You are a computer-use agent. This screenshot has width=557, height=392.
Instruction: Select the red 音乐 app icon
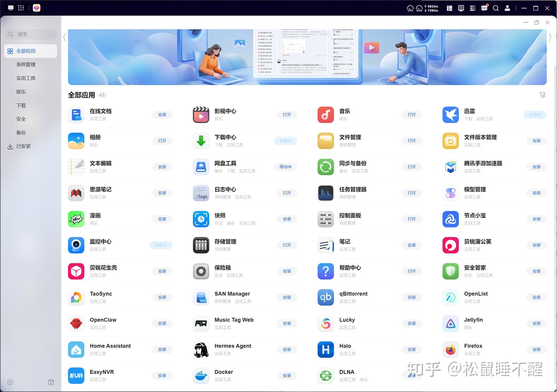(326, 115)
